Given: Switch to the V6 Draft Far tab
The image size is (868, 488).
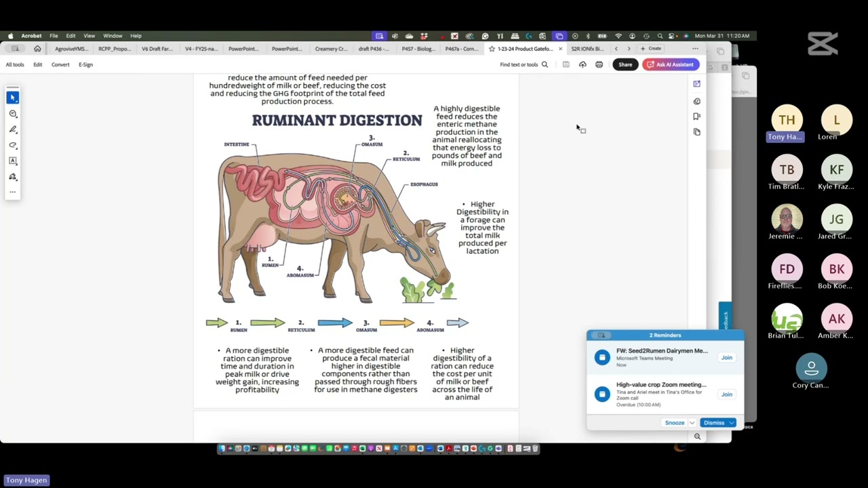Looking at the screenshot, I should pos(157,49).
